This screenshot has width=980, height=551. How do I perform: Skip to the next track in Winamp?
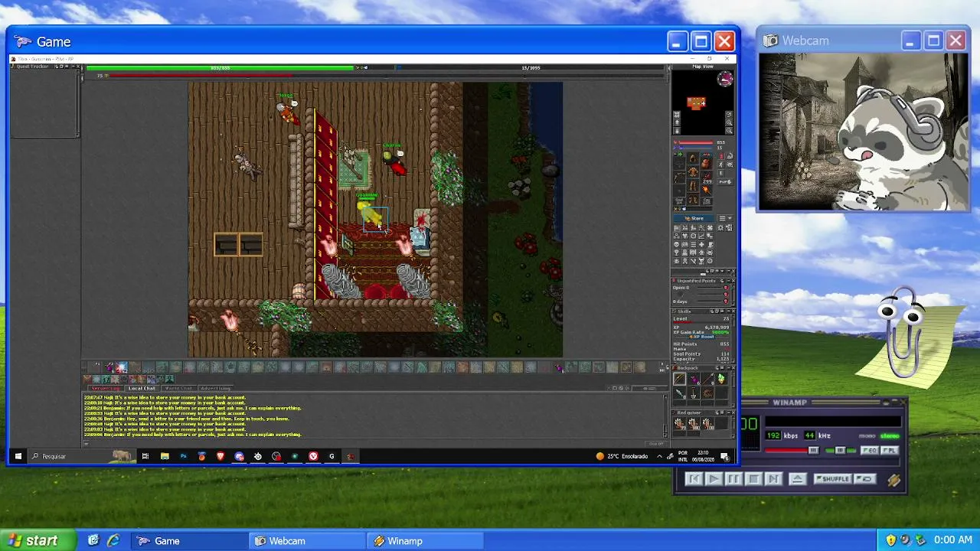coord(773,479)
